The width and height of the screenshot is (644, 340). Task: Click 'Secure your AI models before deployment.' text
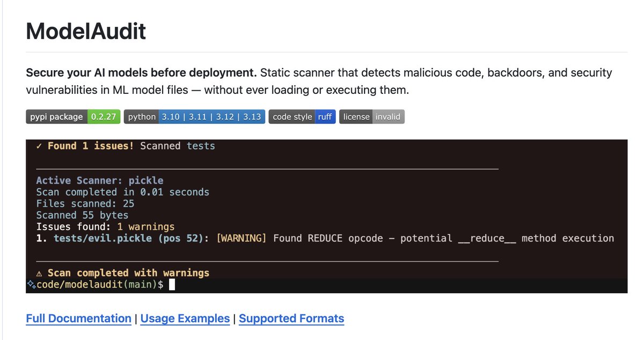[x=142, y=72]
